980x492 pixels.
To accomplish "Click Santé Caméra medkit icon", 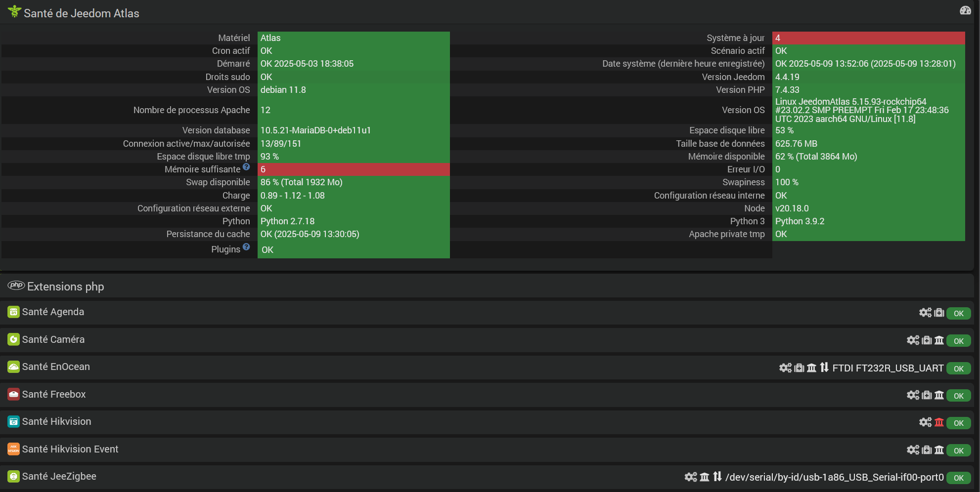I will click(x=927, y=340).
